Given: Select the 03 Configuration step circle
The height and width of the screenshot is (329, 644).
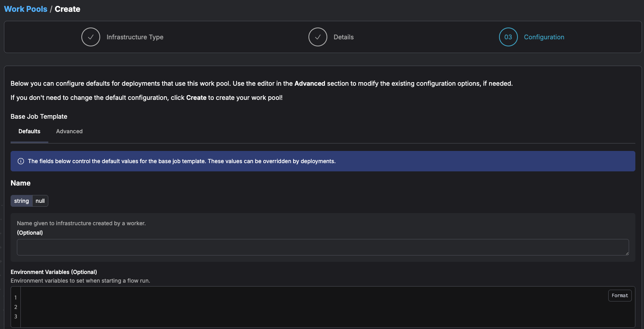Looking at the screenshot, I should [508, 37].
